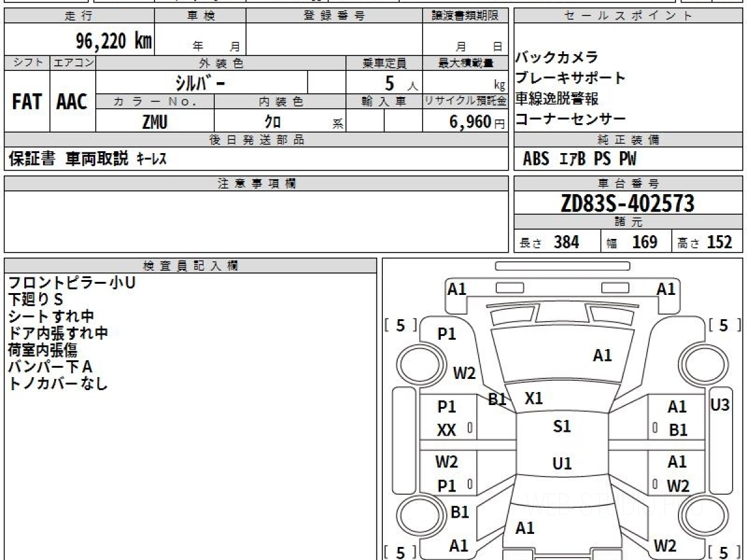Click the 車線逸脱警報 entry

click(557, 98)
